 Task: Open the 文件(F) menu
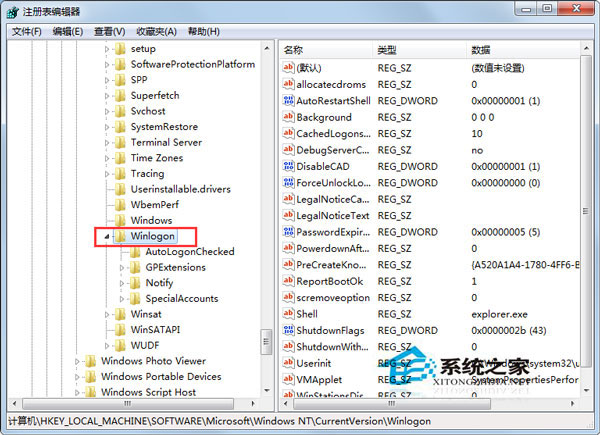click(x=26, y=31)
